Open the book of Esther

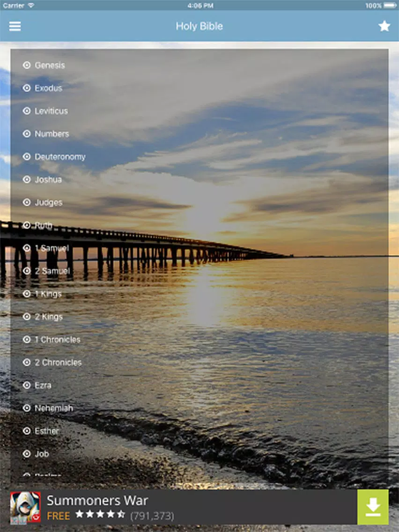click(x=46, y=431)
